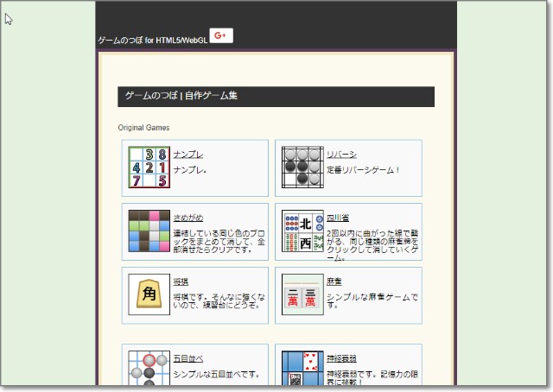Screen dimensions: 553x392
Task: Follow the さめがめ title link
Action: (x=188, y=218)
